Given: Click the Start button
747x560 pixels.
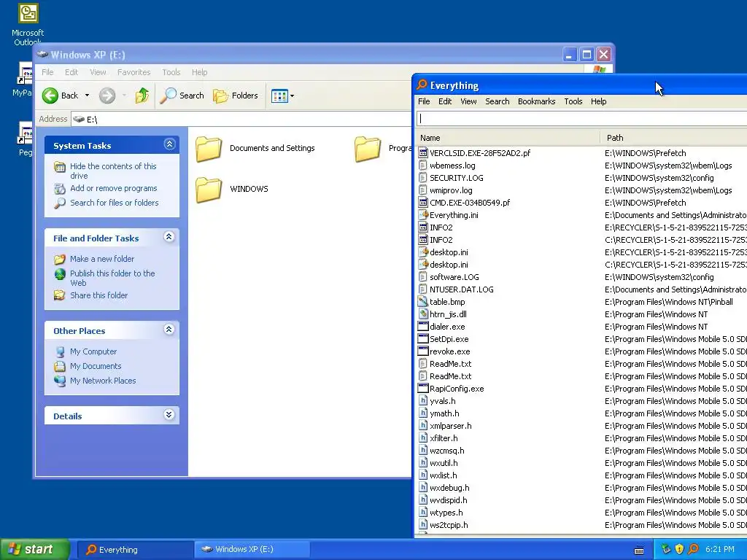Looking at the screenshot, I should [34, 549].
